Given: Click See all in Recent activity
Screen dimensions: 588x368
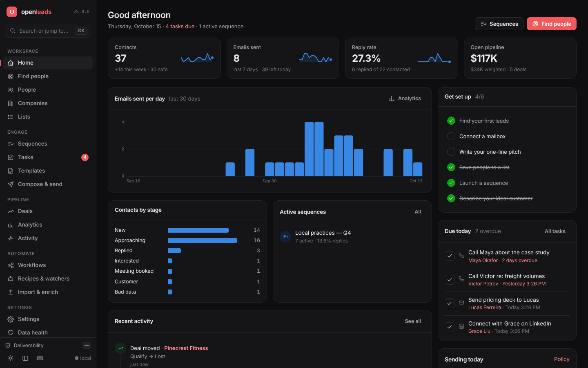Looking at the screenshot, I should click(x=413, y=321).
